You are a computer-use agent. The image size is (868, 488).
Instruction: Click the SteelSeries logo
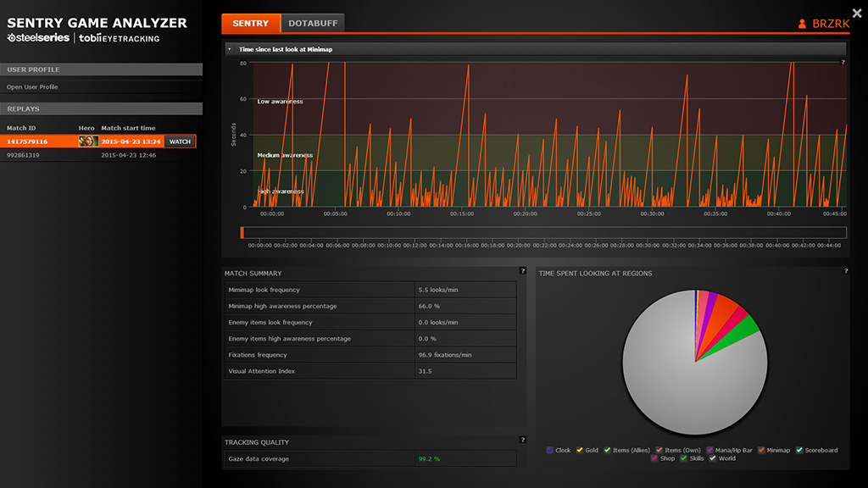pyautogui.click(x=38, y=38)
